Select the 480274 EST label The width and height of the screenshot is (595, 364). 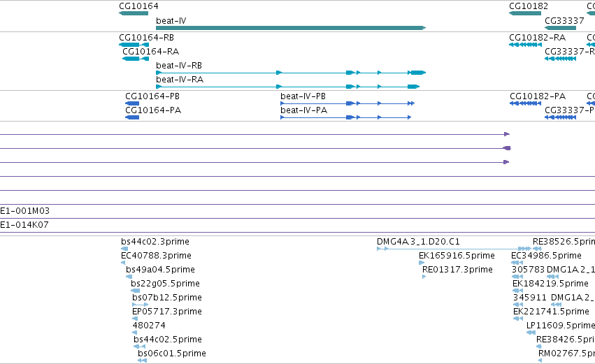149,326
